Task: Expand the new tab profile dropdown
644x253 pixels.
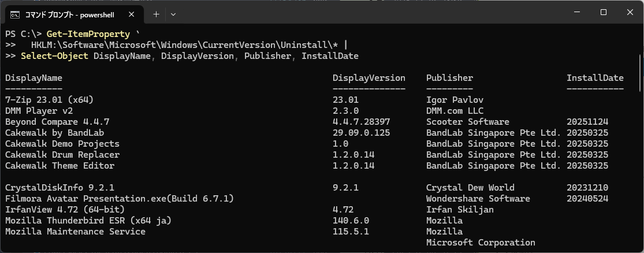Action: point(173,13)
